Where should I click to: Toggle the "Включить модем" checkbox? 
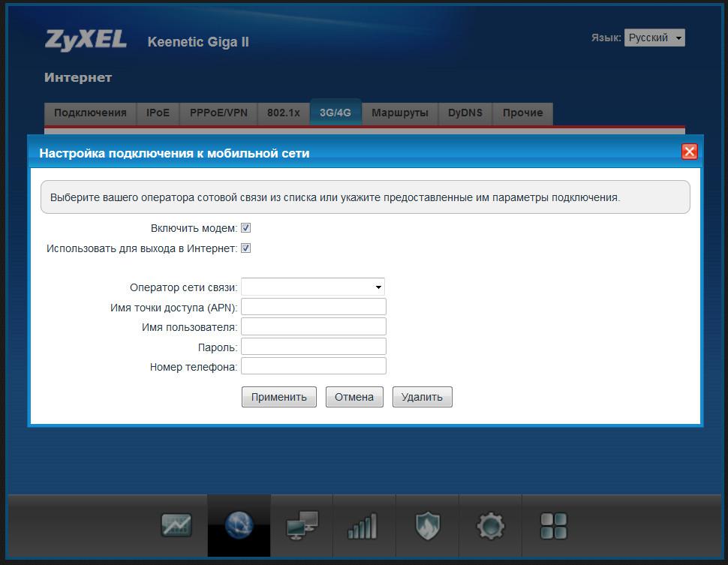[245, 228]
